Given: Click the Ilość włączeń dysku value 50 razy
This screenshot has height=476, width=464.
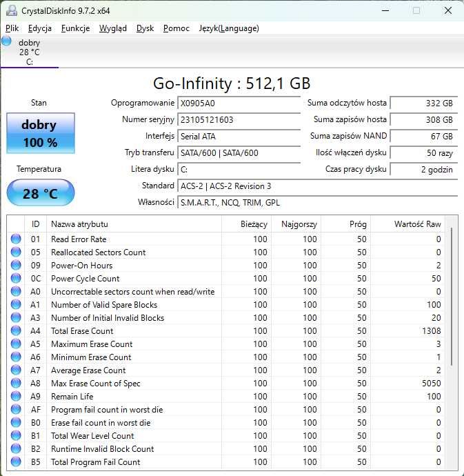Looking at the screenshot, I should pyautogui.click(x=423, y=152).
